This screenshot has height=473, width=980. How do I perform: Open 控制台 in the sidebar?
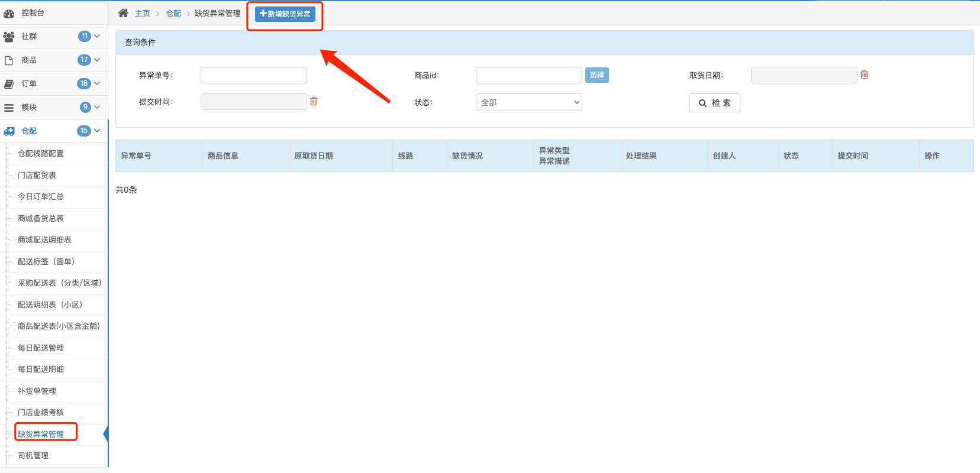tap(54, 13)
